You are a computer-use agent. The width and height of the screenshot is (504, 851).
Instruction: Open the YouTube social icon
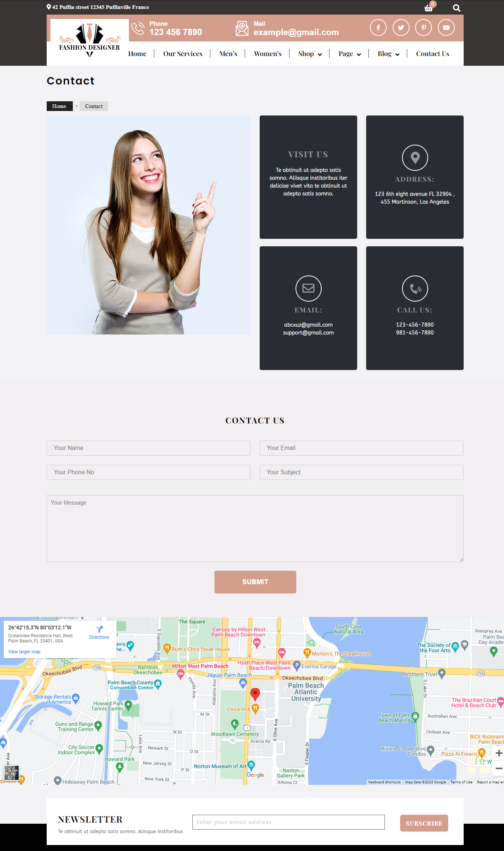point(446,28)
